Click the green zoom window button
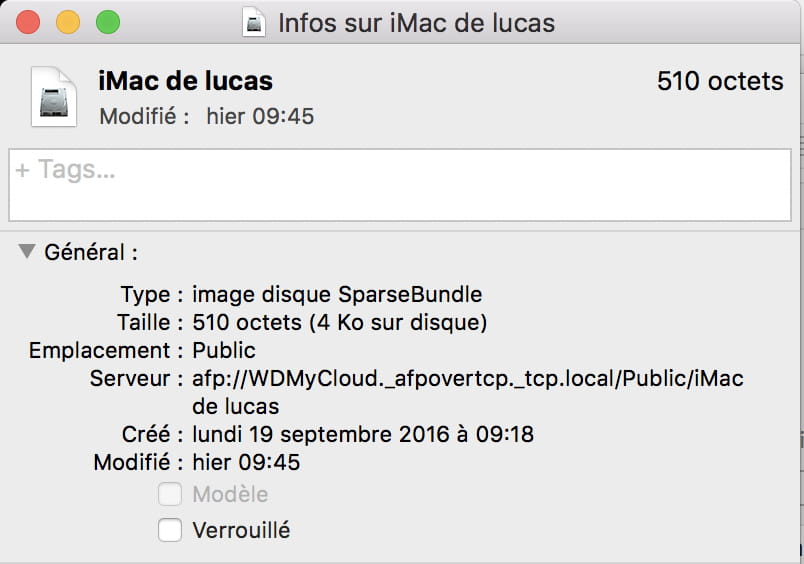Screen dimensions: 804x564 point(108,23)
